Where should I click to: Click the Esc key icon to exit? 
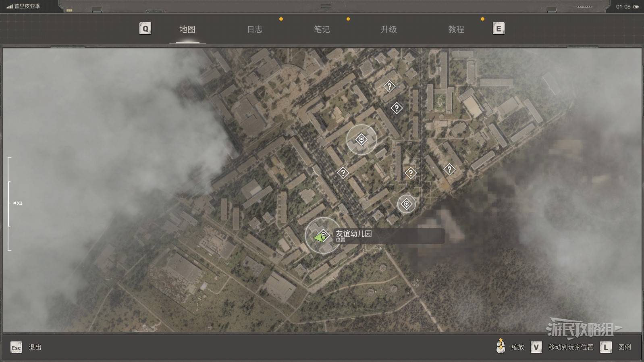pyautogui.click(x=16, y=347)
